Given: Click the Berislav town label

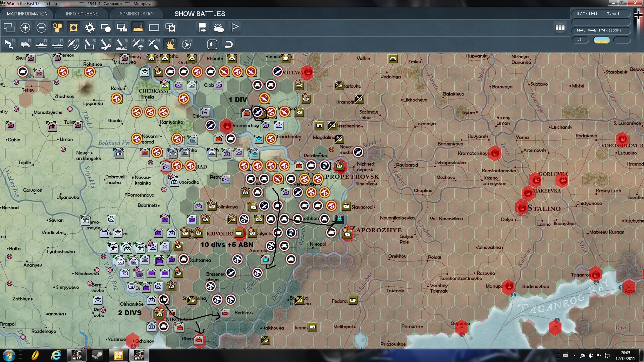Looking at the screenshot, I should (243, 313).
